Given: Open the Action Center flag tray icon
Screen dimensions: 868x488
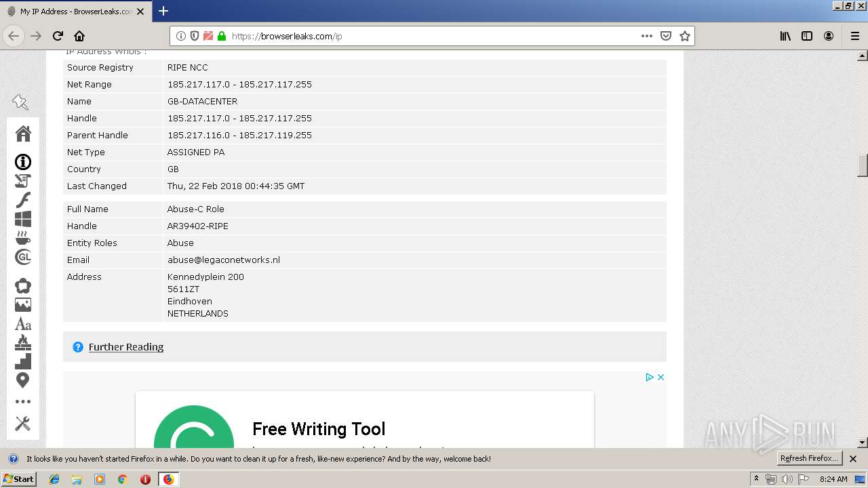Looking at the screenshot, I should [x=804, y=479].
